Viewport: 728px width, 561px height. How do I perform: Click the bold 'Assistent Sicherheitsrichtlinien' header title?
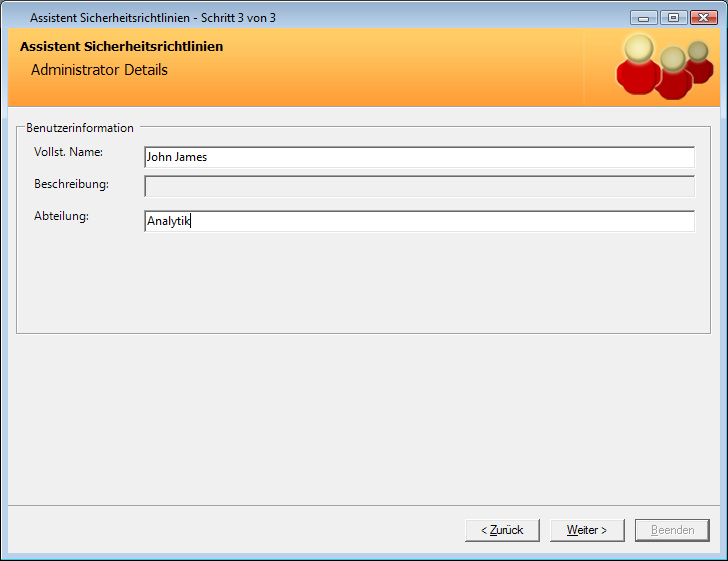pos(121,46)
